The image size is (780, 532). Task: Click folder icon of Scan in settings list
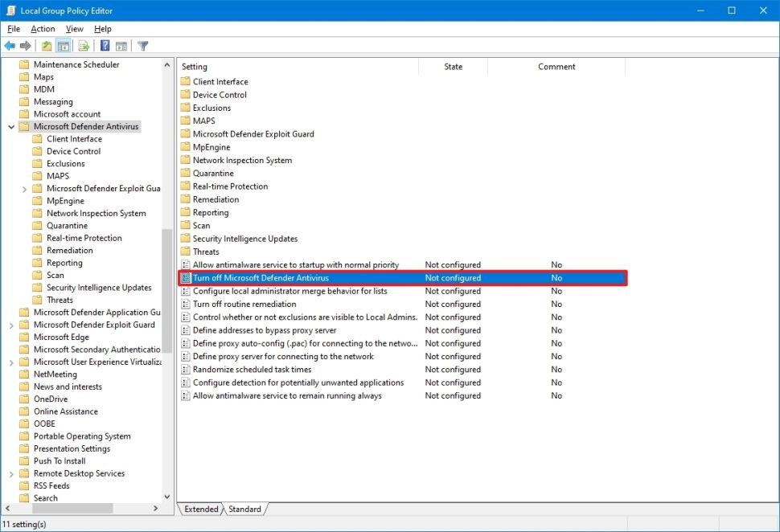(186, 225)
